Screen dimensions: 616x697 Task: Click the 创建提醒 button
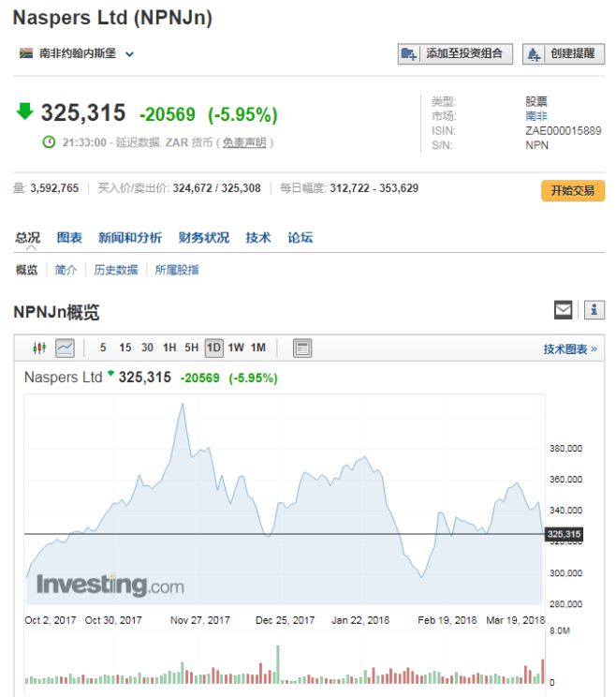(x=564, y=53)
